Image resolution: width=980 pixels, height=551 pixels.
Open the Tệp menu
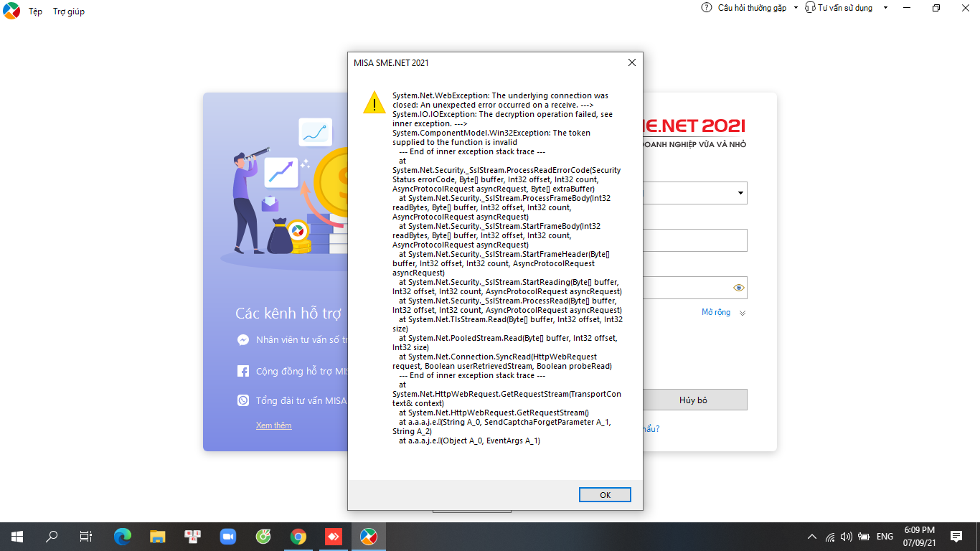pos(35,11)
